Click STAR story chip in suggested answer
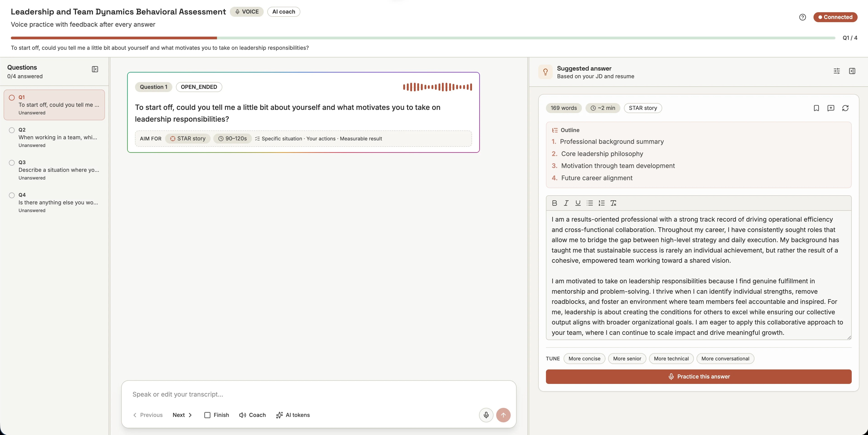 [x=643, y=108]
